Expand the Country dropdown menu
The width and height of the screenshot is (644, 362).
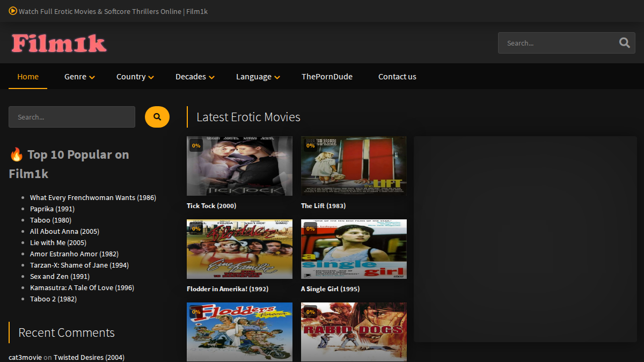coord(135,77)
